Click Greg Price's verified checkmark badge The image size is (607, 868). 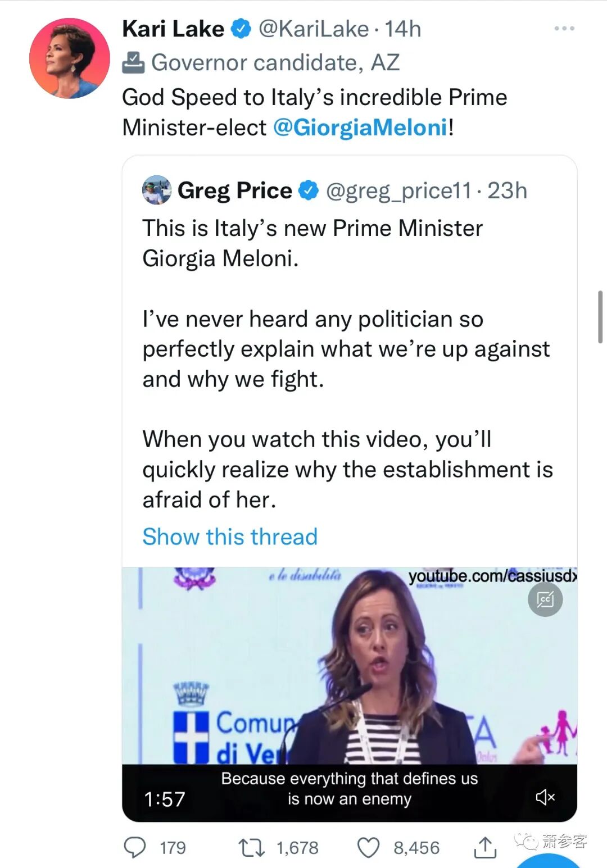(308, 190)
